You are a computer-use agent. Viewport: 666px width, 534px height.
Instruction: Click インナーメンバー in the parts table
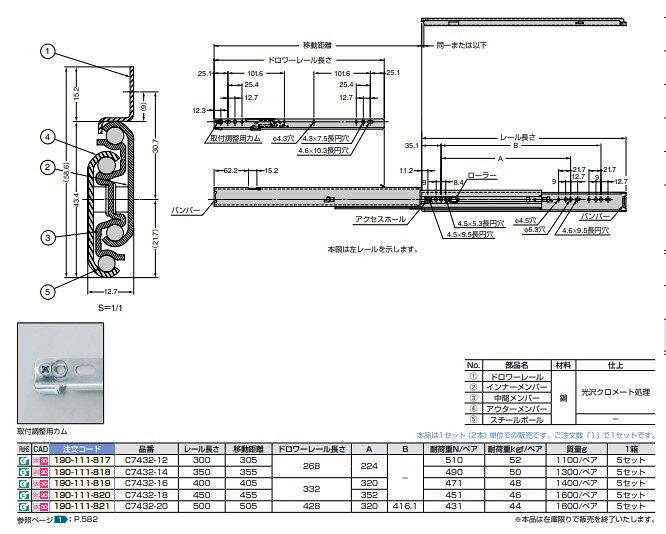516,387
